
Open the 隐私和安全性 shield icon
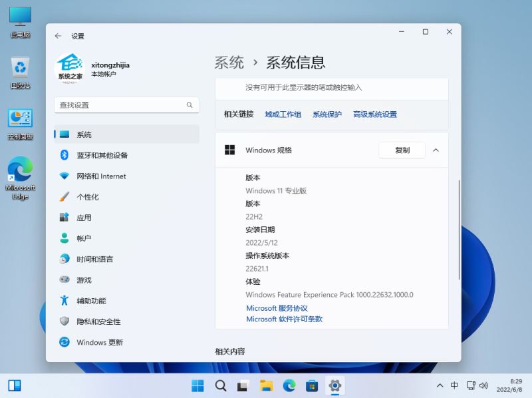tap(65, 321)
